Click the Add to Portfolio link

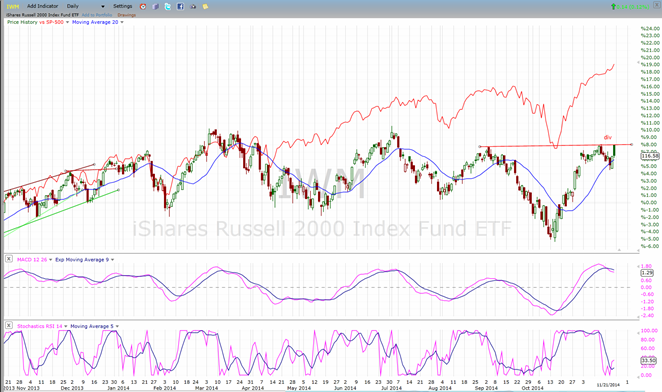[x=97, y=15]
